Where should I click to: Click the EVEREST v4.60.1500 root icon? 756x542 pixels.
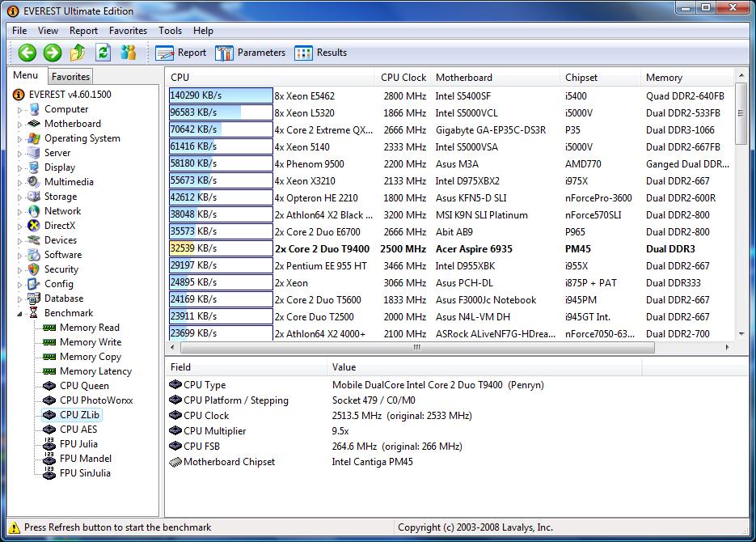point(19,95)
